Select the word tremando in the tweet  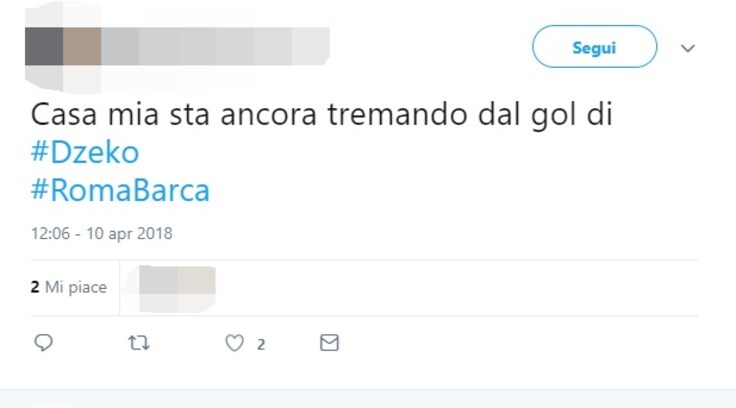click(397, 115)
